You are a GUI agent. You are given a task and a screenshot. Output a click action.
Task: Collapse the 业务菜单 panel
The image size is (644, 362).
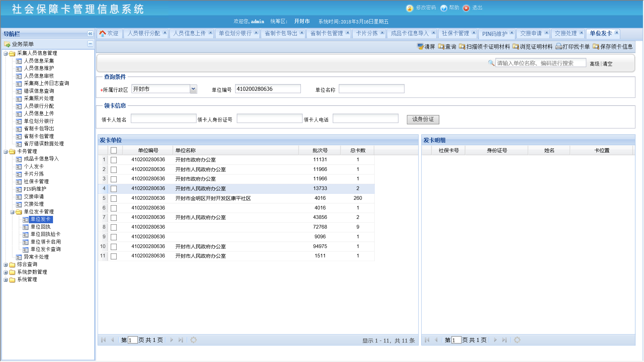(x=90, y=44)
